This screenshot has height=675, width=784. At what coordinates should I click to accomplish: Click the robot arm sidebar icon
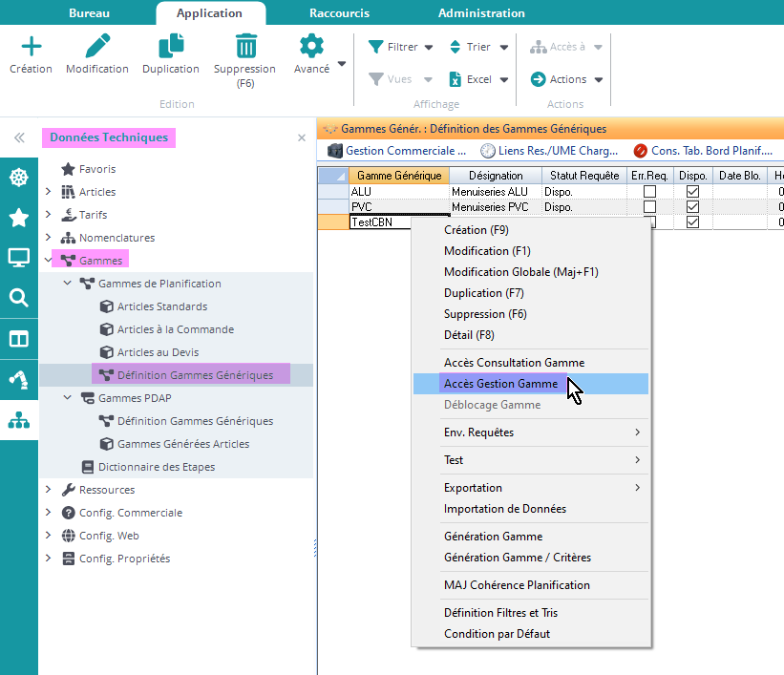tap(18, 379)
